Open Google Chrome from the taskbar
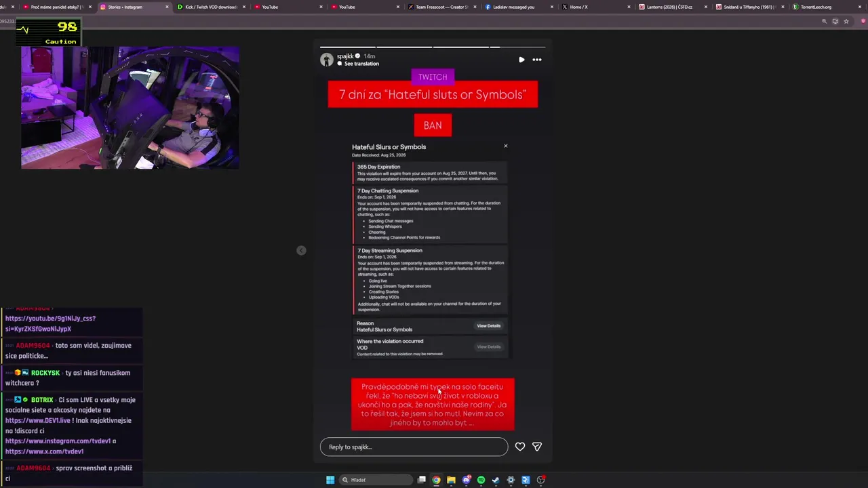Screen dimensions: 868x488 pyautogui.click(x=437, y=480)
